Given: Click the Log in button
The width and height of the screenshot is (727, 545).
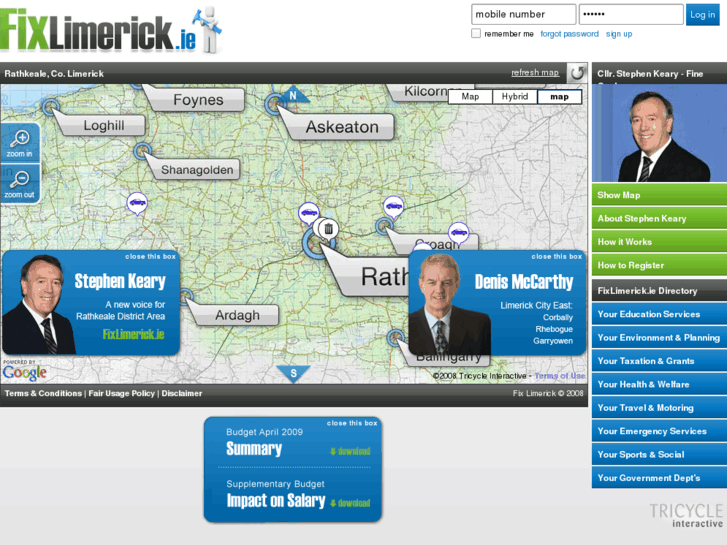Looking at the screenshot, I should (702, 14).
